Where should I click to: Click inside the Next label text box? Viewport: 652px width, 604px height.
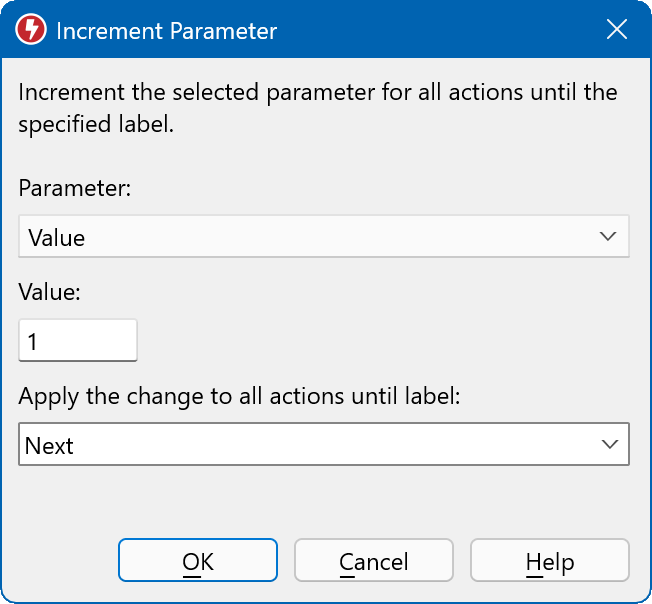(300, 445)
